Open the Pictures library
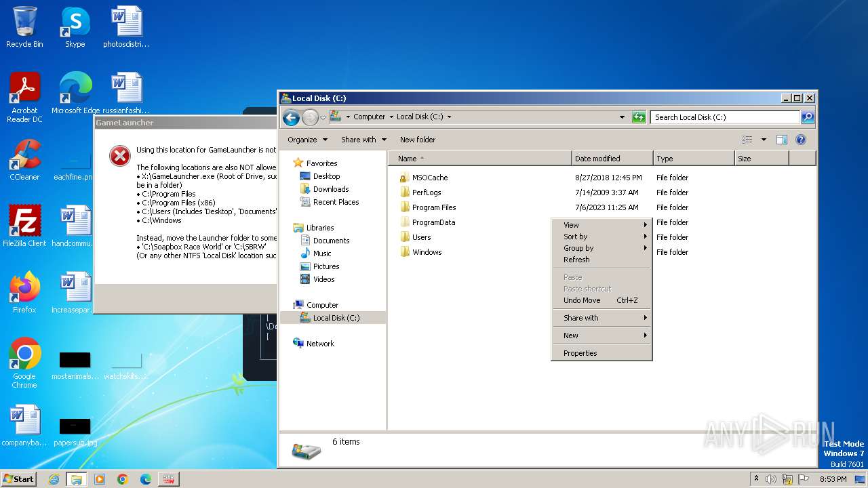This screenshot has height=488, width=868. click(x=326, y=266)
